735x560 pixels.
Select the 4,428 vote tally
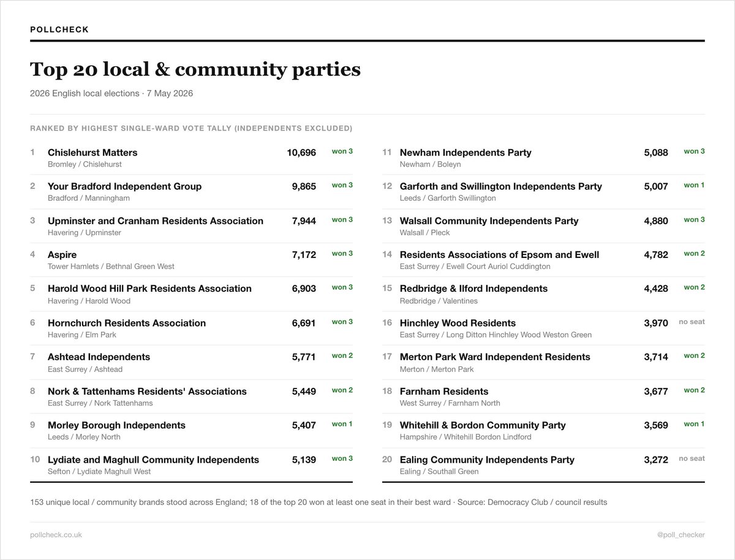click(656, 289)
